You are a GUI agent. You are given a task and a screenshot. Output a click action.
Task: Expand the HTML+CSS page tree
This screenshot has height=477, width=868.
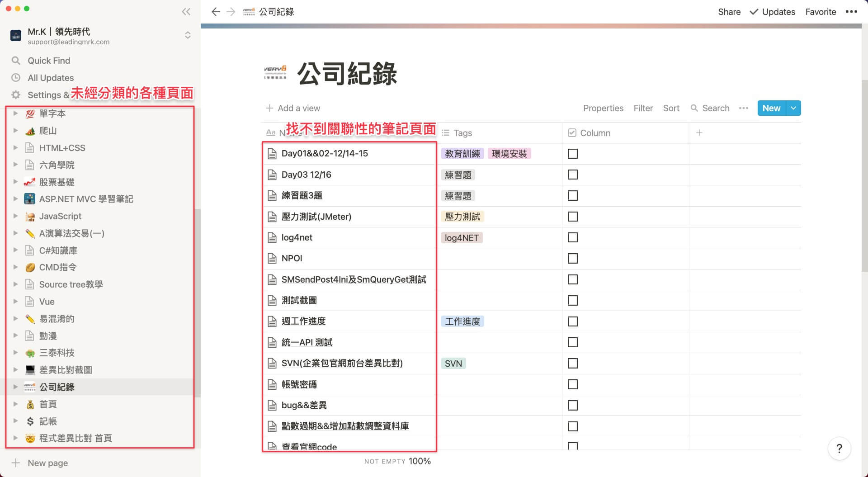pyautogui.click(x=15, y=147)
